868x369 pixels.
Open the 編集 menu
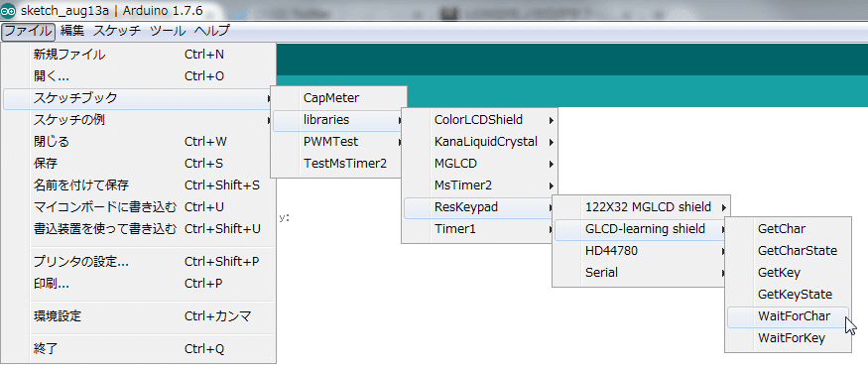click(x=72, y=31)
